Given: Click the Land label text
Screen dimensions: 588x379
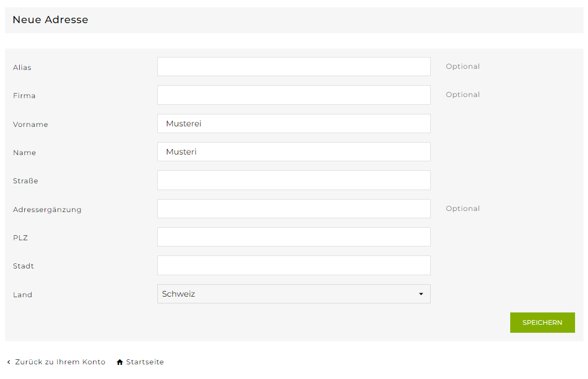Looking at the screenshot, I should tap(23, 294).
